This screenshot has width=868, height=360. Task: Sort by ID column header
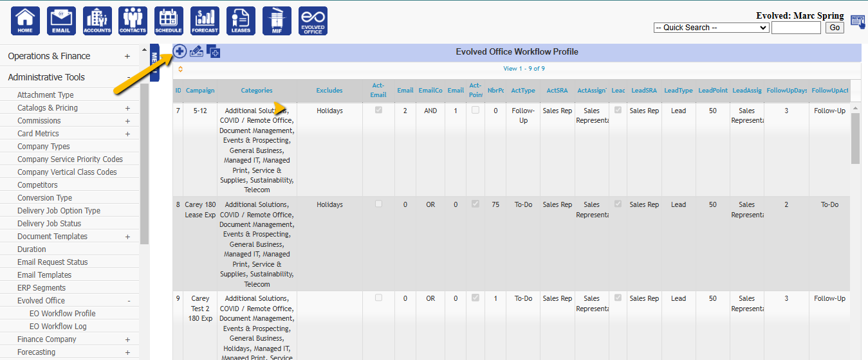click(178, 91)
